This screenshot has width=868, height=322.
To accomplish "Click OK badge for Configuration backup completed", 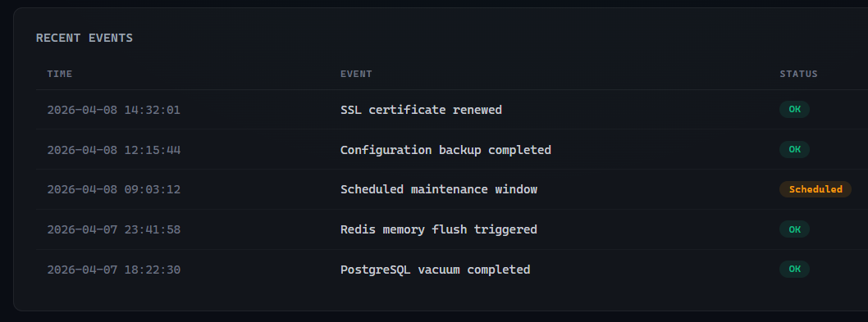I will coord(794,149).
